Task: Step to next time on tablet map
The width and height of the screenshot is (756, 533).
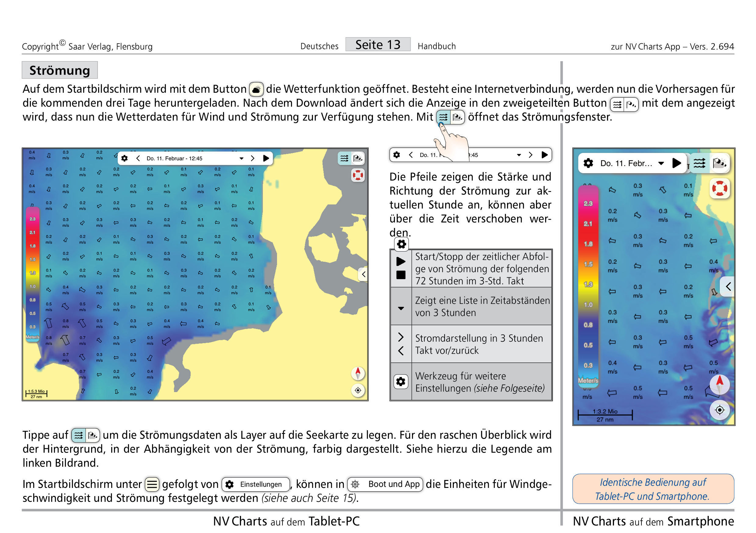Action: click(253, 158)
